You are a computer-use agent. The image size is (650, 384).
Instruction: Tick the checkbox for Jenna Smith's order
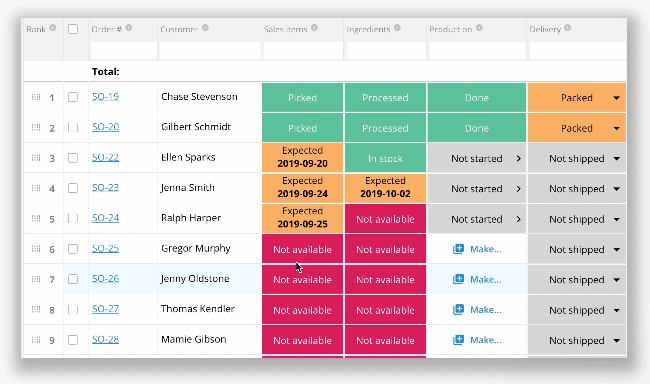pyautogui.click(x=73, y=188)
